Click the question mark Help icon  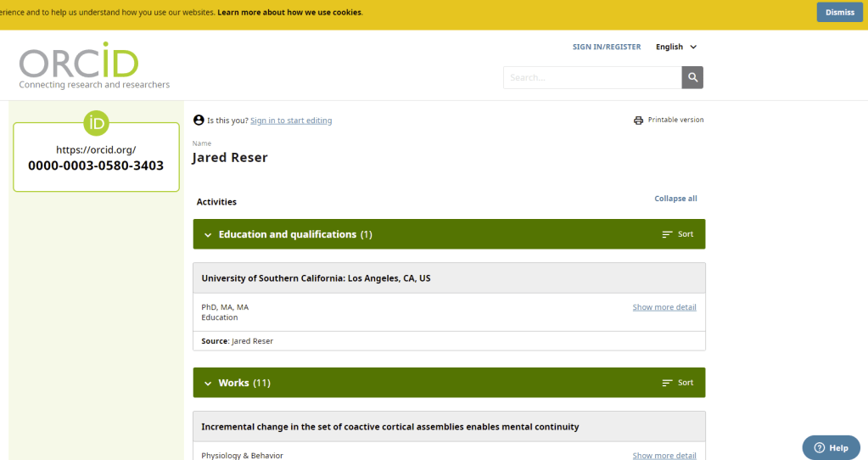[819, 448]
